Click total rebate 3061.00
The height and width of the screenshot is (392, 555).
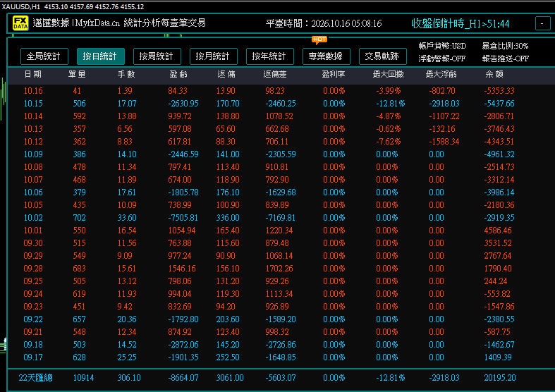click(230, 378)
